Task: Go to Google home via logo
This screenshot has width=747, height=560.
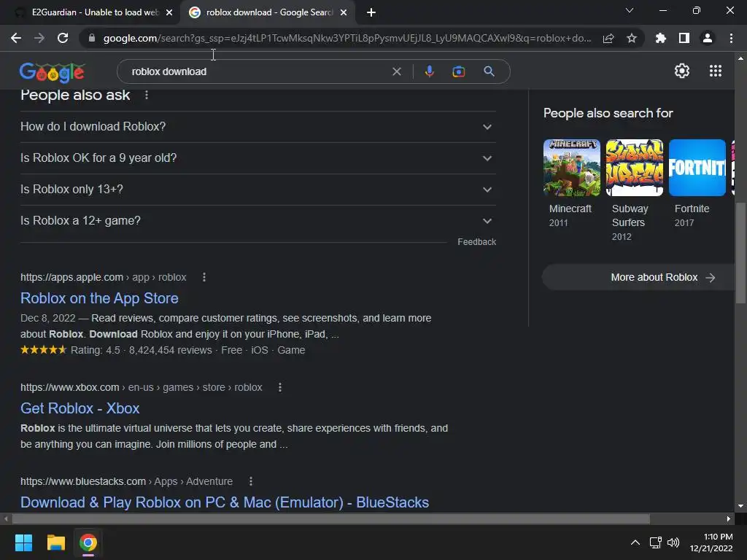Action: [52, 72]
